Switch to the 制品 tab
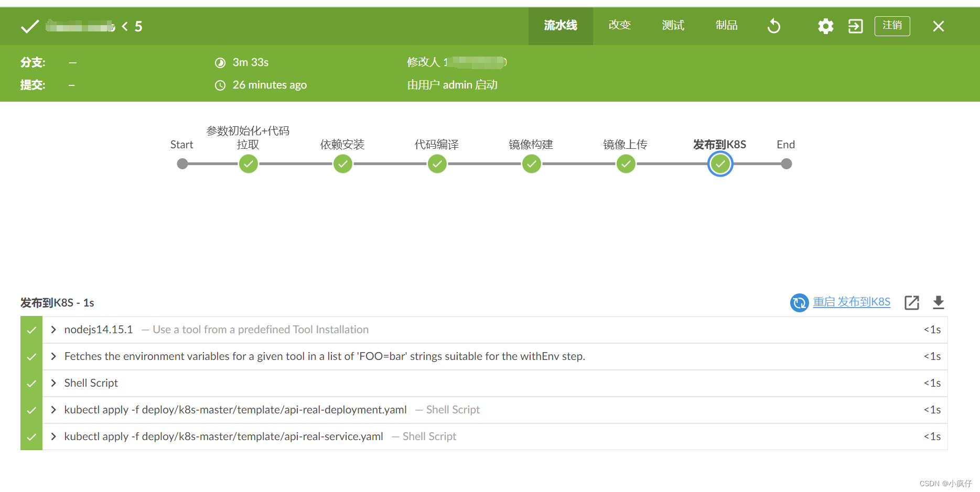Image resolution: width=980 pixels, height=492 pixels. point(727,26)
